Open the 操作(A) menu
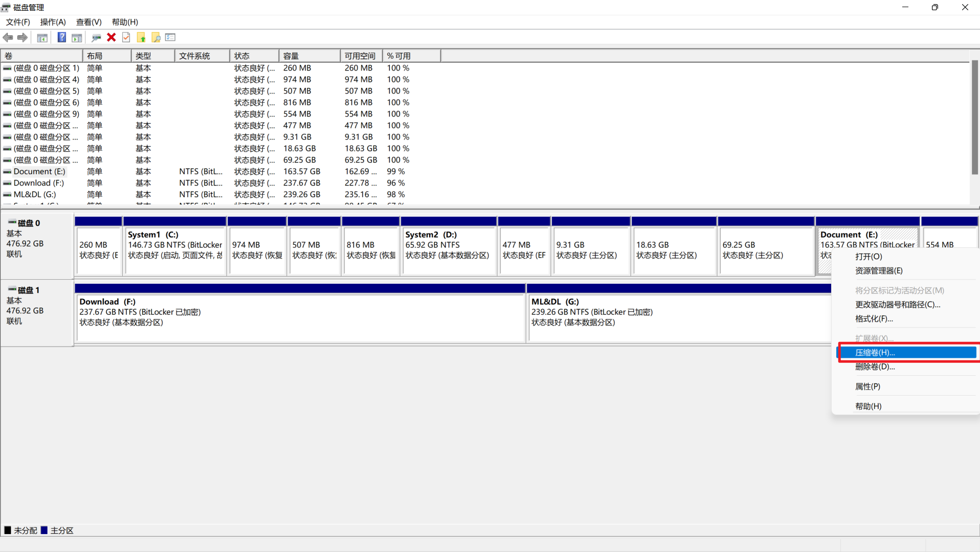The image size is (980, 552). point(53,22)
